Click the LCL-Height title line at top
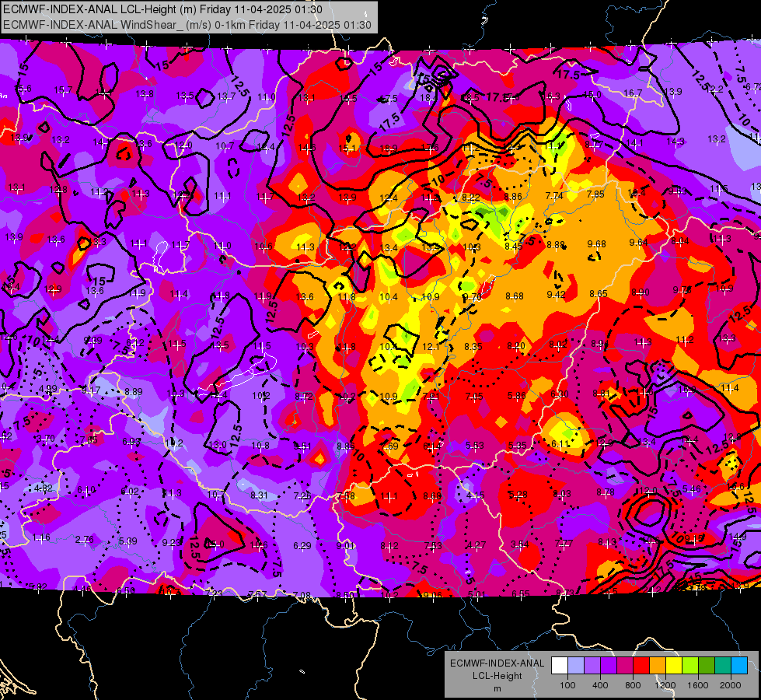Image resolution: width=761 pixels, height=700 pixels. [x=162, y=9]
